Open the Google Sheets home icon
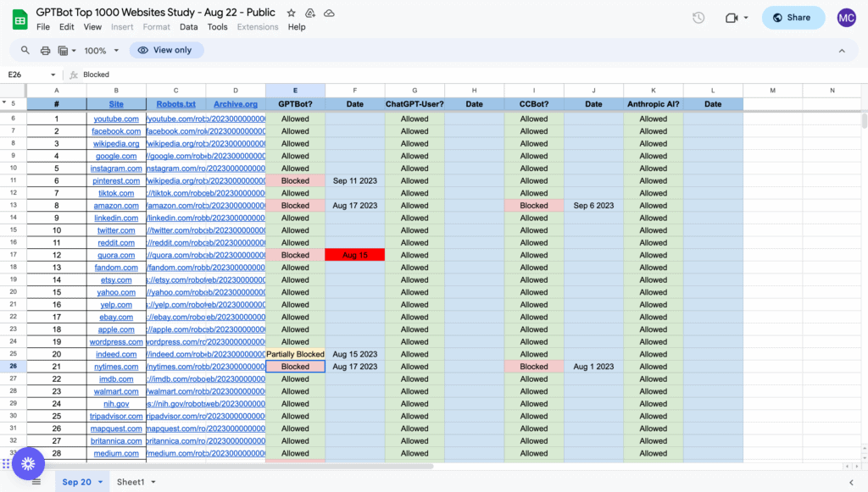868x492 pixels. 20,19
